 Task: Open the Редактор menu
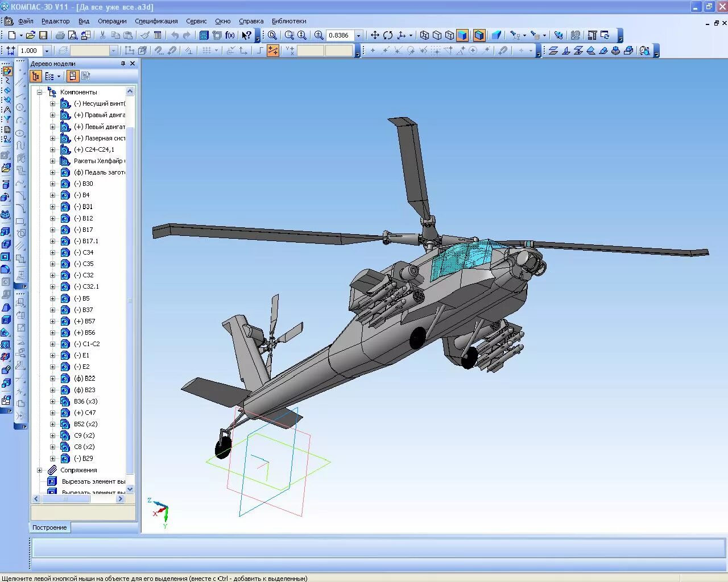(55, 21)
